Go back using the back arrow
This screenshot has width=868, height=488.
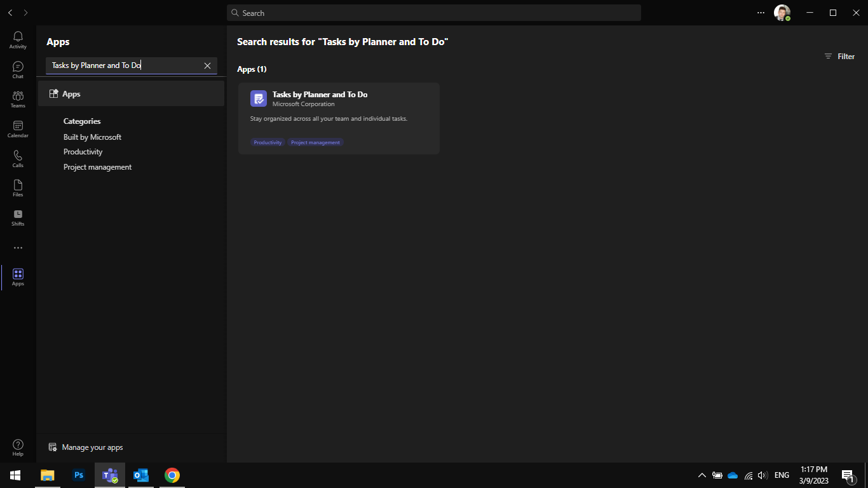pos(10,13)
